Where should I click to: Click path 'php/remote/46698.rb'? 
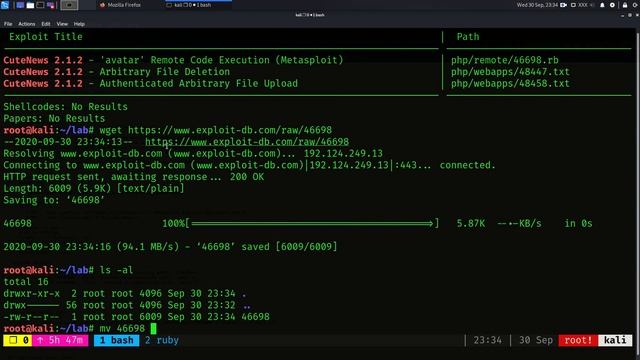[x=504, y=60]
